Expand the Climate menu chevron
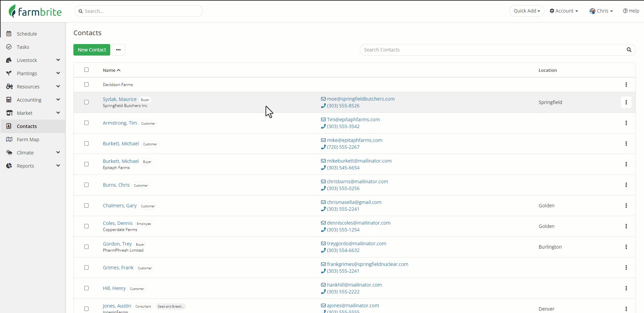This screenshot has width=644, height=313. 58,152
